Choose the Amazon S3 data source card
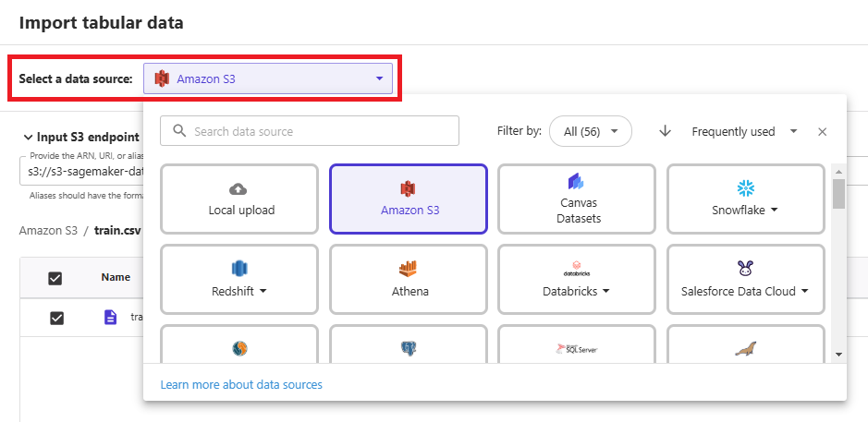This screenshot has width=868, height=422. coord(409,199)
